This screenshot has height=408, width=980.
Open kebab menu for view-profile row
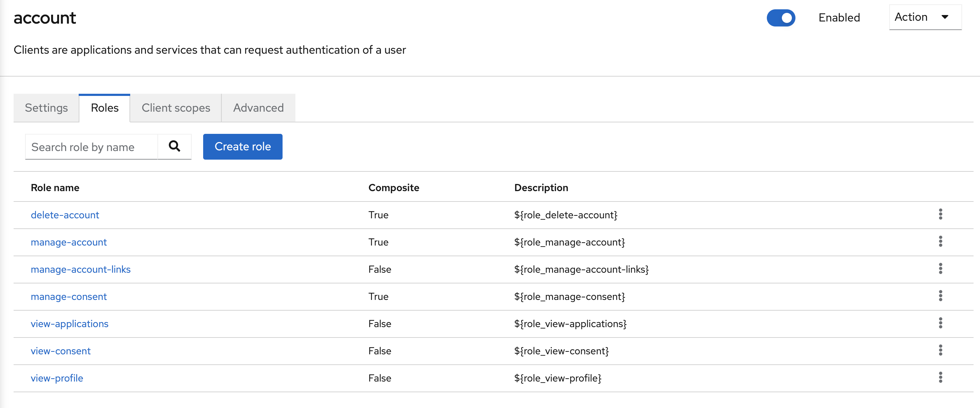(940, 378)
